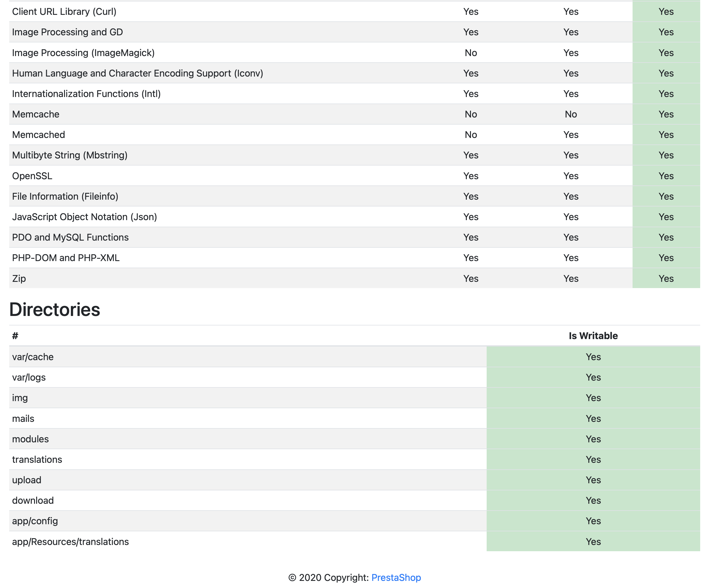The image size is (707, 588).
Task: Click the app/config directory name
Action: tap(35, 521)
